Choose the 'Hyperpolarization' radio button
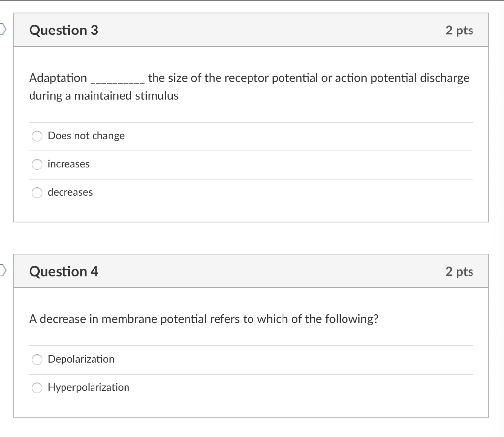 37,388
